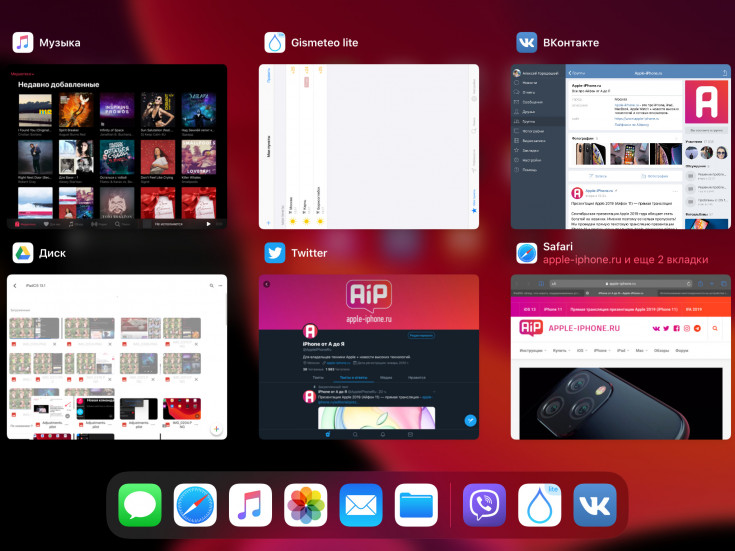Open the Поиск magnifier tab in Music
Image resolution: width=735 pixels, height=551 pixels.
point(122,224)
